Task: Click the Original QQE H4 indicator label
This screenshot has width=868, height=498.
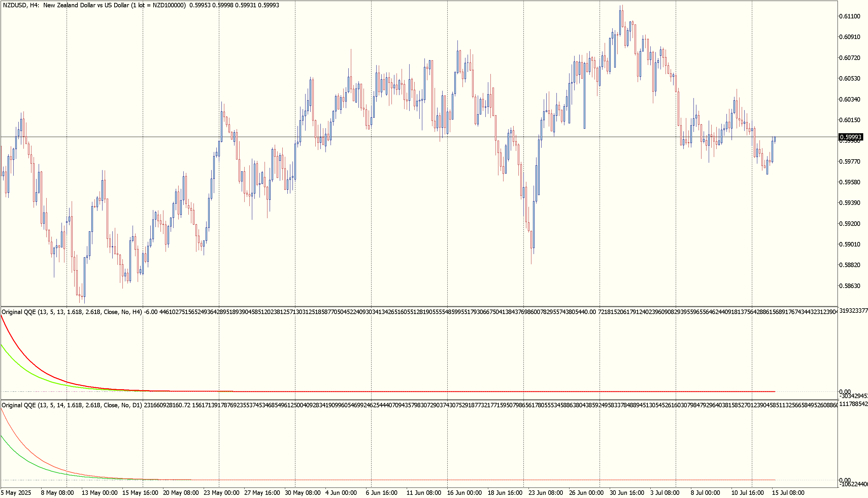Action: point(72,312)
